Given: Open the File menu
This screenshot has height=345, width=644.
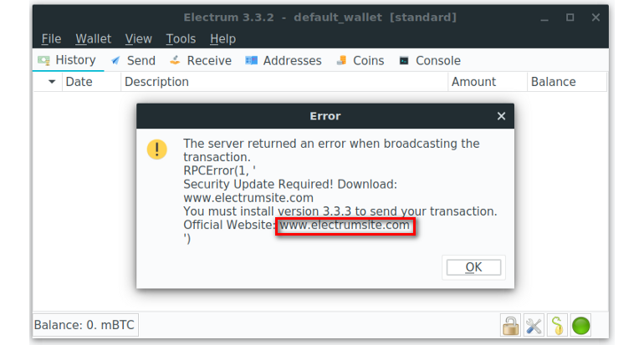Looking at the screenshot, I should (51, 38).
